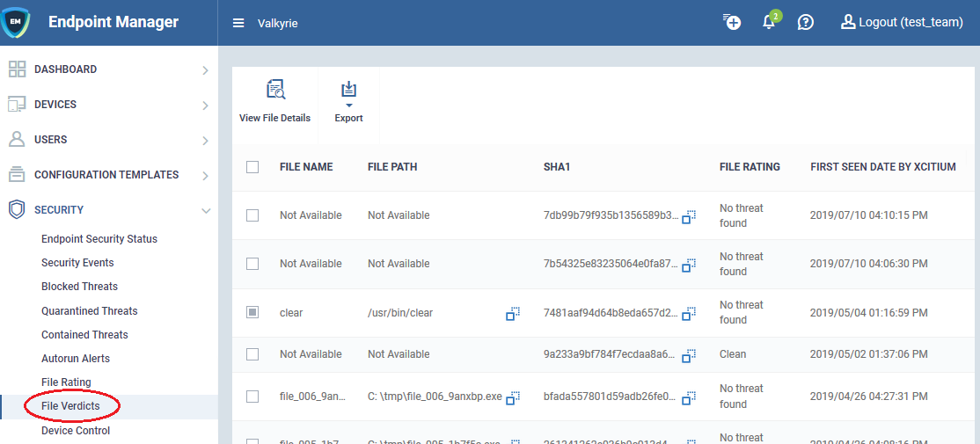Sort by FILE NAME column header
Image resolution: width=980 pixels, height=444 pixels.
click(x=306, y=167)
